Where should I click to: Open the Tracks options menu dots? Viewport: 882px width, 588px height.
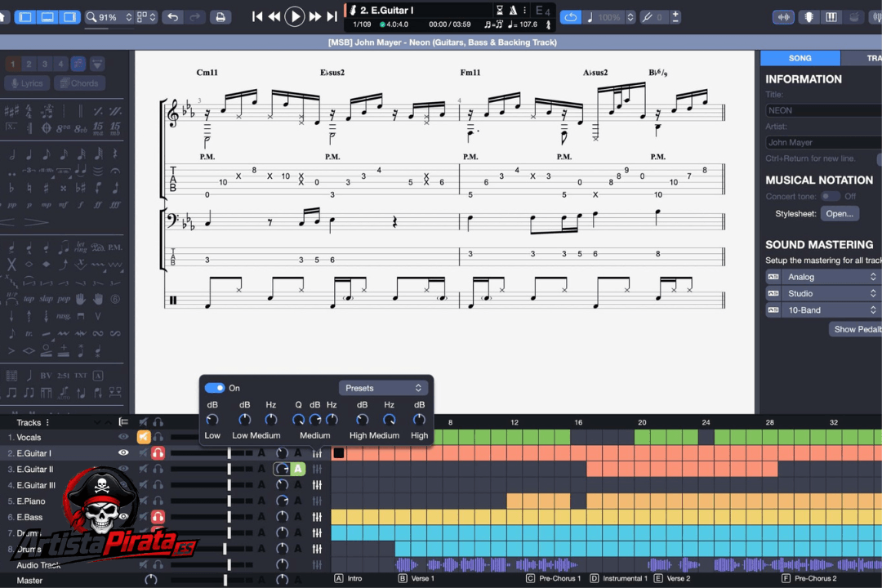[x=47, y=422]
